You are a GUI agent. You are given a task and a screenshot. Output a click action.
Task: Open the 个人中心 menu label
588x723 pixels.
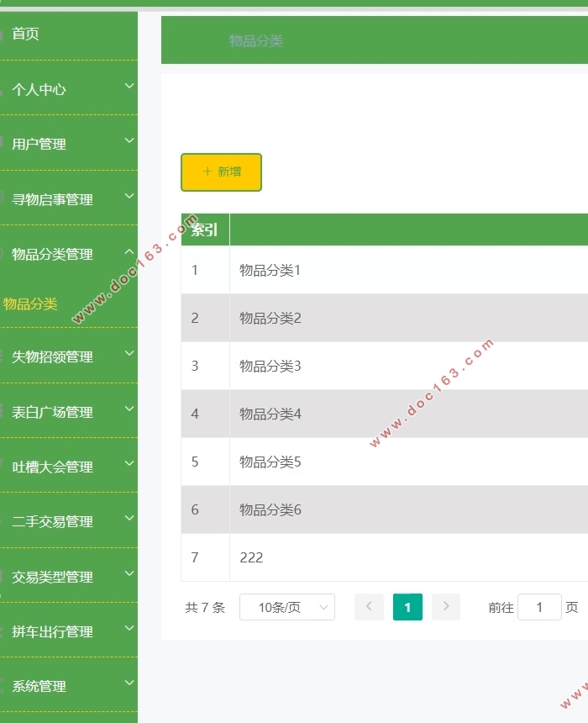pos(39,89)
